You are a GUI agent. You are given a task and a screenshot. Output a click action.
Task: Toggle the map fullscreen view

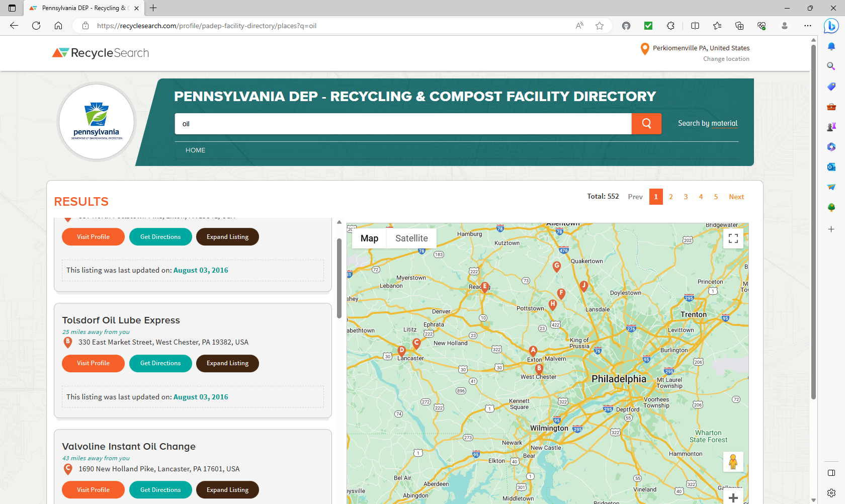click(733, 238)
